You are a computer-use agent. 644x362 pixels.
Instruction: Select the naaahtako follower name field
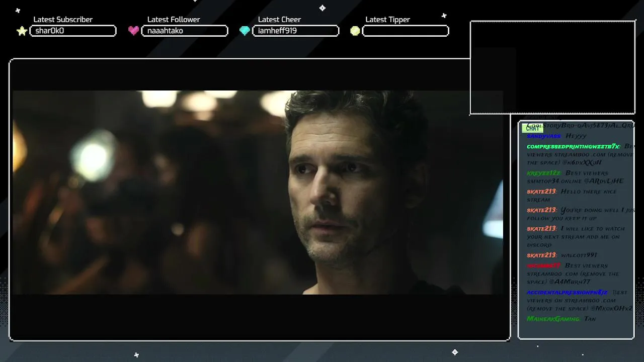pyautogui.click(x=185, y=31)
